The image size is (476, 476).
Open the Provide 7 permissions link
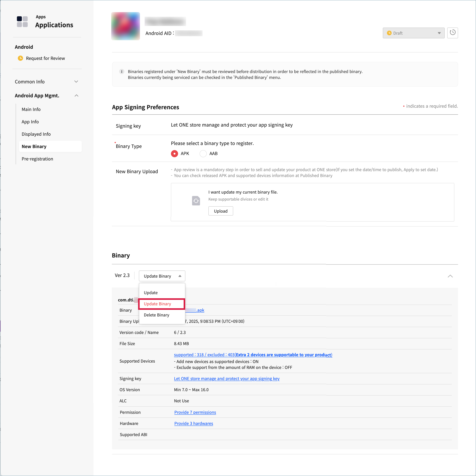(x=195, y=412)
